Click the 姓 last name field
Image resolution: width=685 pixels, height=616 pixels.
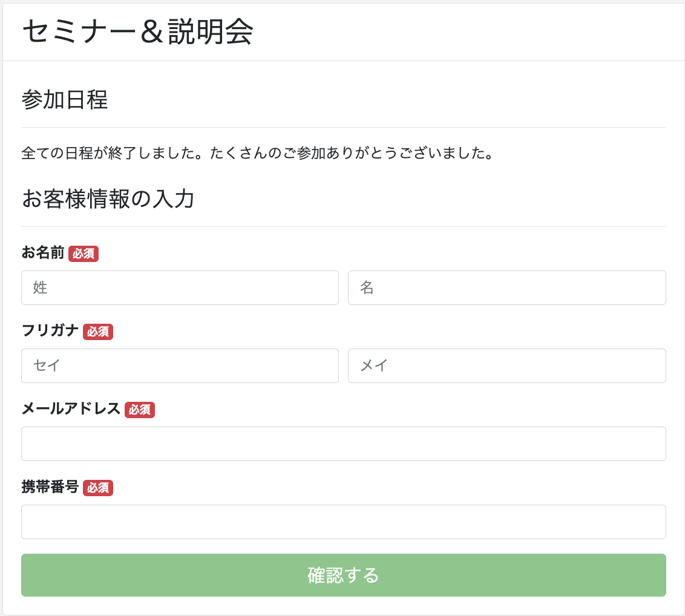pyautogui.click(x=180, y=287)
